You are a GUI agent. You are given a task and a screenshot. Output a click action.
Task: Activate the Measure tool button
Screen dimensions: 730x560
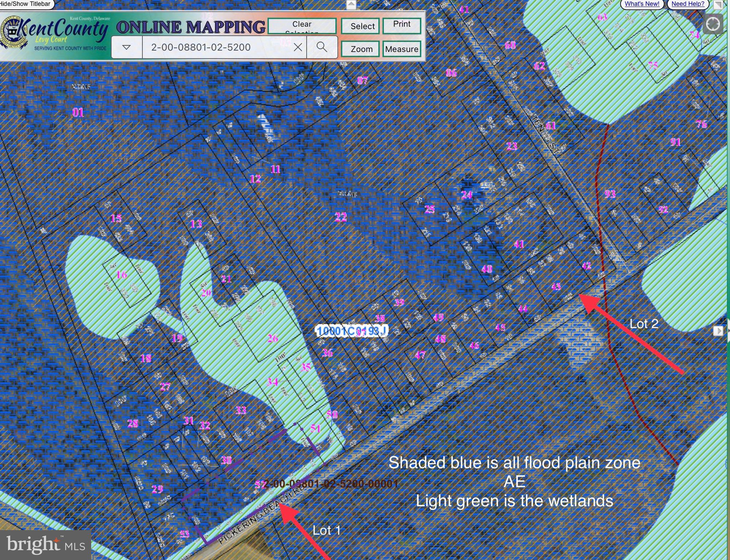click(401, 49)
